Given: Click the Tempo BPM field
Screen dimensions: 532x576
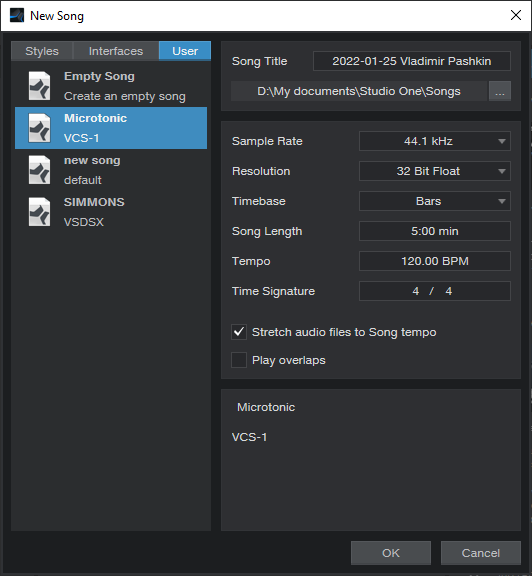Looking at the screenshot, I should [x=435, y=261].
